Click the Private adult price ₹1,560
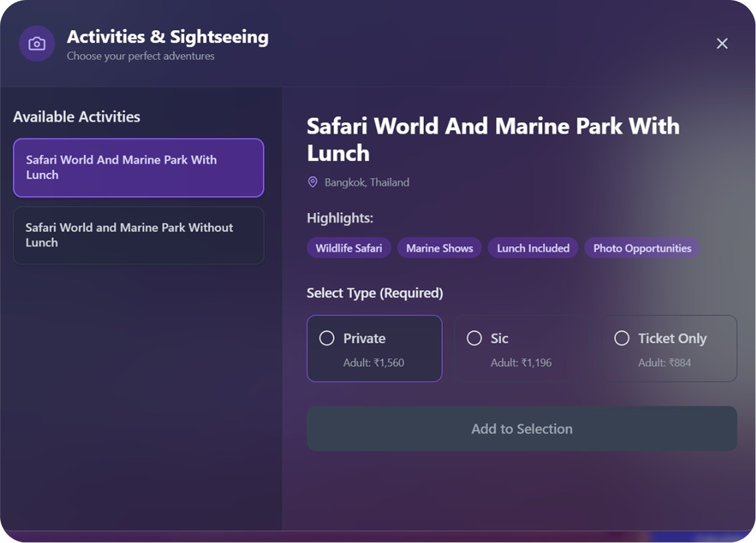 coord(373,363)
